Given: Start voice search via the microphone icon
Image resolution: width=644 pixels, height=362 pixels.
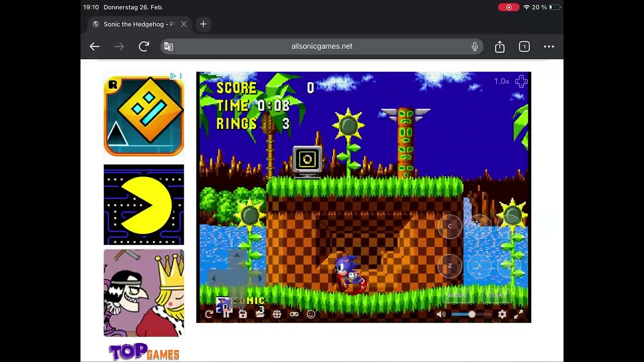Looking at the screenshot, I should (474, 46).
